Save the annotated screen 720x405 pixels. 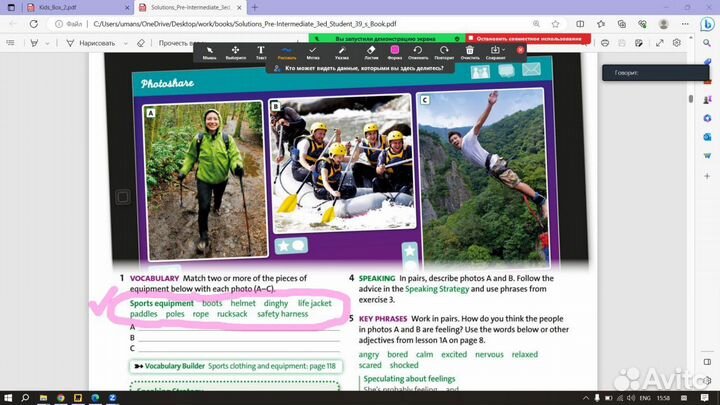(x=495, y=52)
